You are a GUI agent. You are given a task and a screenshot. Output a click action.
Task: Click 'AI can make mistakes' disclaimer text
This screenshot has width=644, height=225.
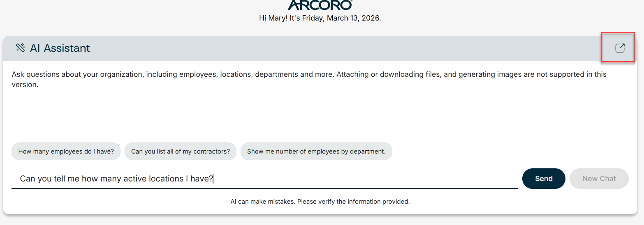click(320, 202)
